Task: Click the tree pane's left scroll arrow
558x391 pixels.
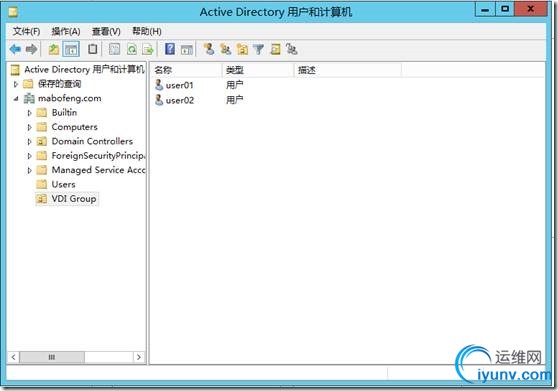Action: (13, 357)
